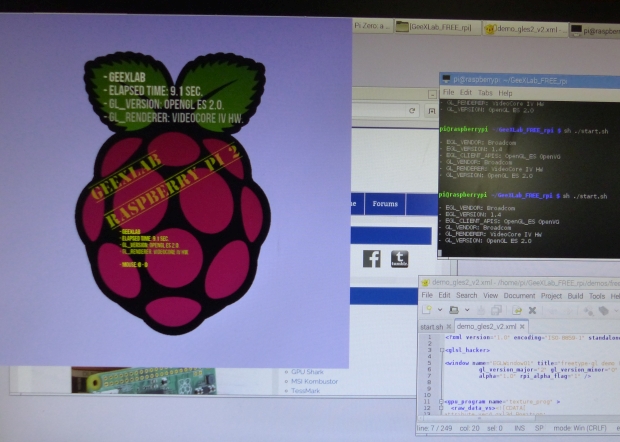
Task: Click the INS indicator in Geany status bar
Action: (520, 428)
